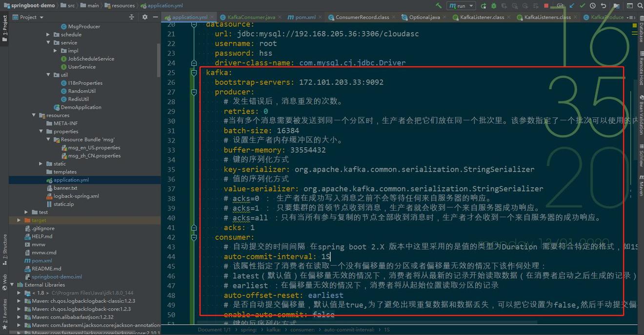Open Project panel settings gear
This screenshot has width=644, height=335.
[x=144, y=17]
